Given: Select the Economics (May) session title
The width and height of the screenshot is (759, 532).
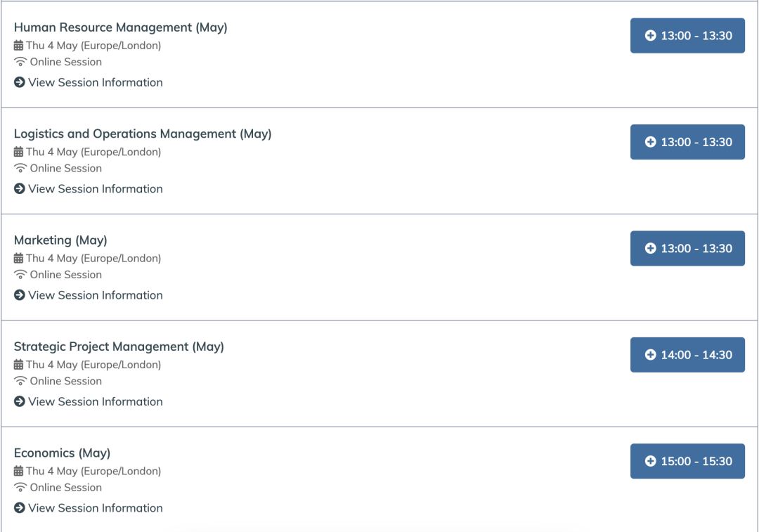Looking at the screenshot, I should click(62, 453).
